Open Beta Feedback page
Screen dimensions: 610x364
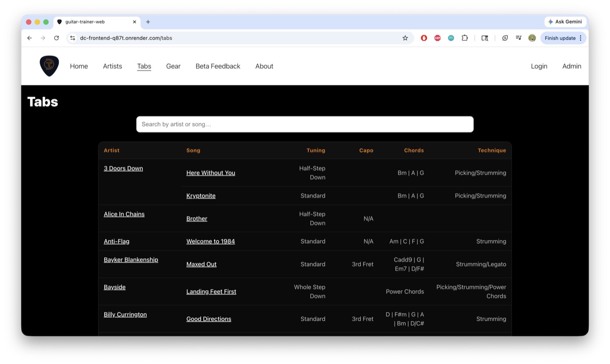[218, 66]
